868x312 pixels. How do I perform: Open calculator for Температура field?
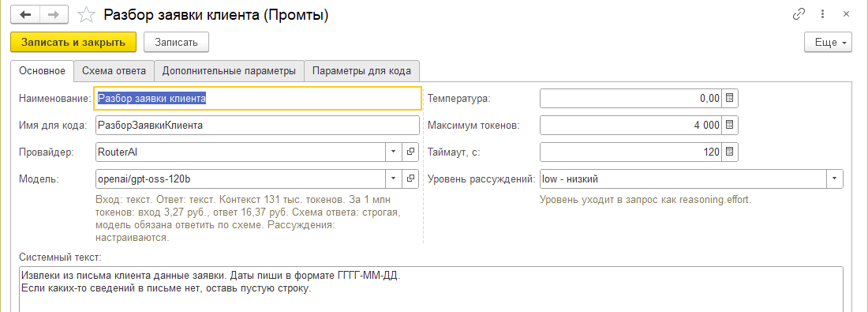[730, 99]
